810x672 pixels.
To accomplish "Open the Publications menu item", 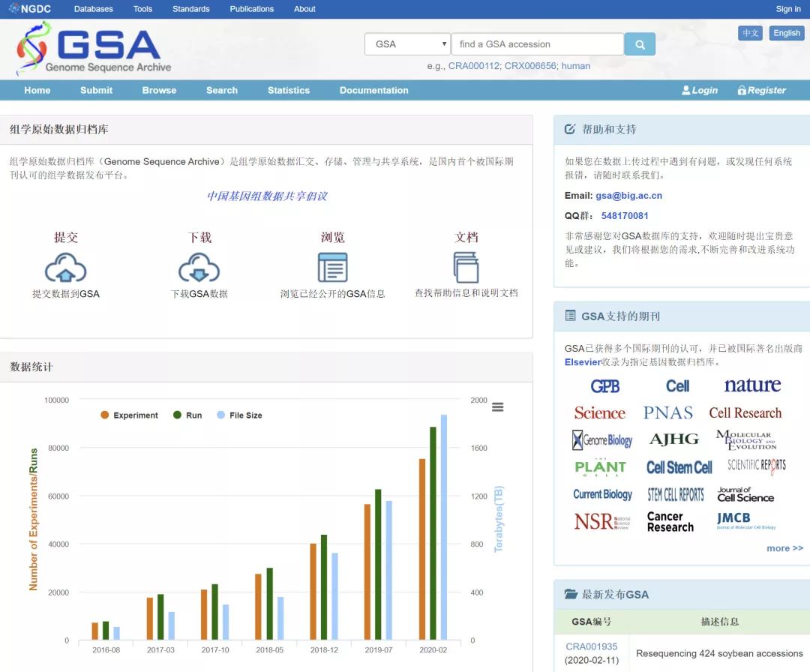I will [x=251, y=8].
